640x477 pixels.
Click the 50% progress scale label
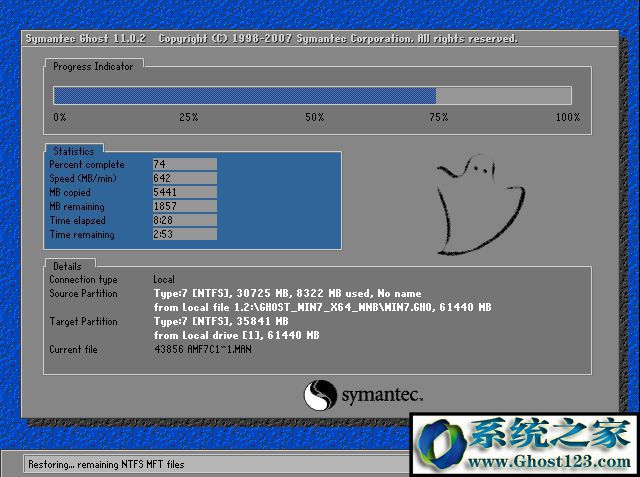[x=315, y=118]
